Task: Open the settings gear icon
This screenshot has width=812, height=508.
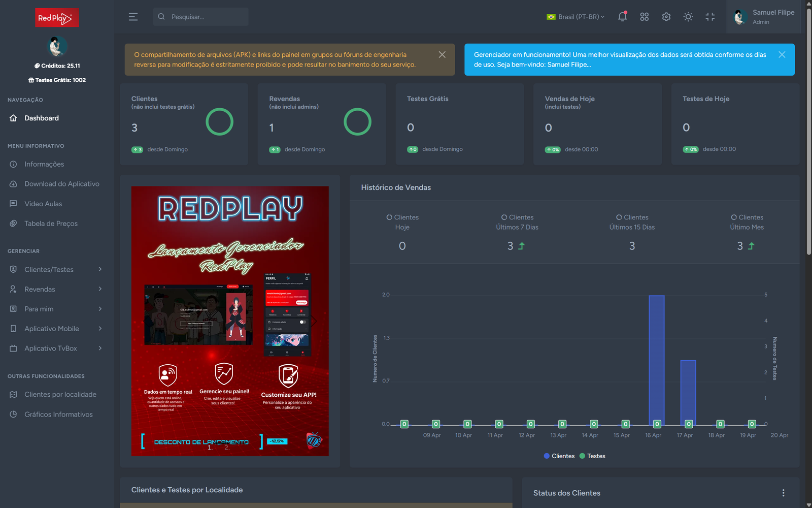Action: tap(666, 17)
